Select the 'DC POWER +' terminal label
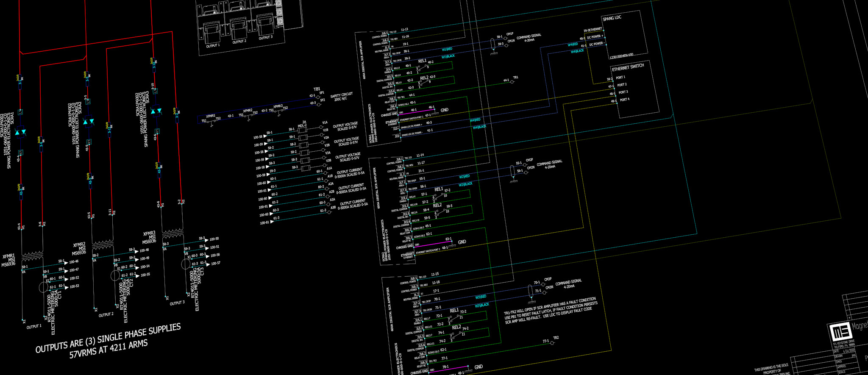Viewport: 868px width, 375px height. (x=595, y=37)
